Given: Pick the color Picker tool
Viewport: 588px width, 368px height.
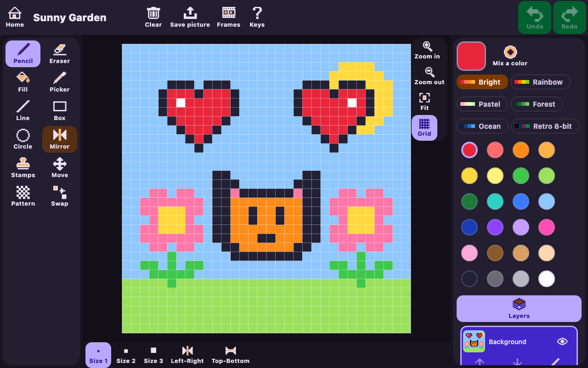Looking at the screenshot, I should [60, 82].
